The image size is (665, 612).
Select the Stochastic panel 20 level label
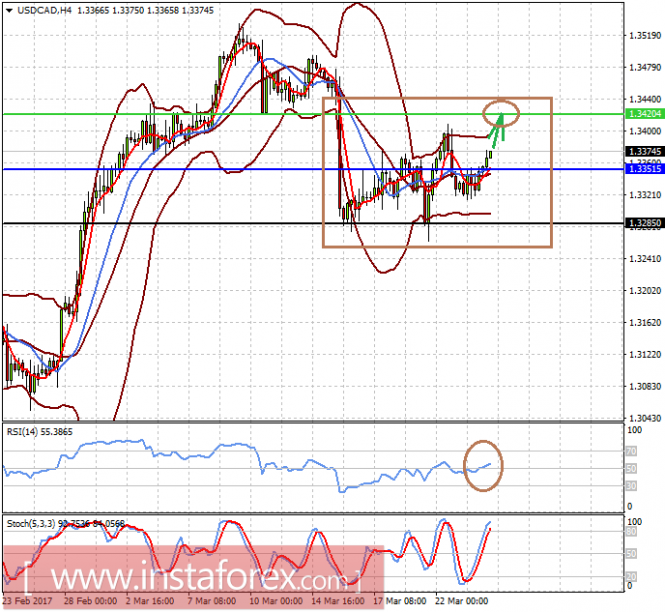(x=631, y=577)
